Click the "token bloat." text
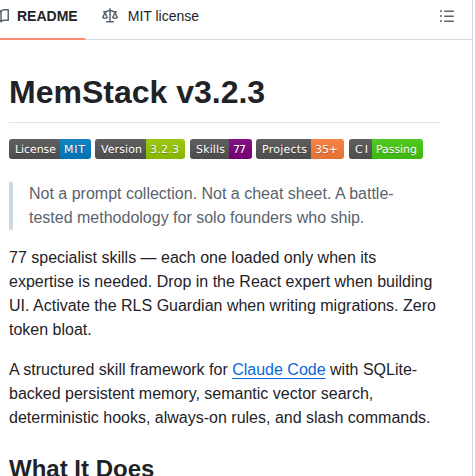Viewport: 475px width, 476px height. click(x=50, y=330)
